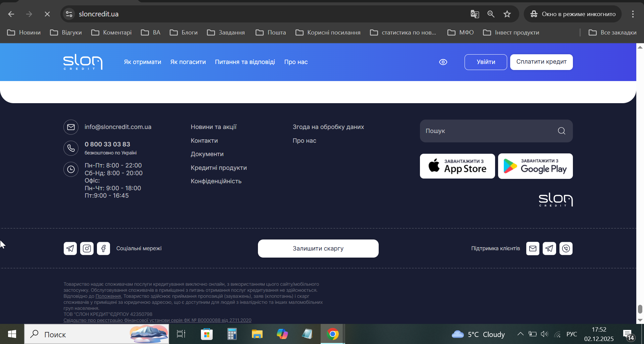The height and width of the screenshot is (344, 644).
Task: Click the customer support Telegram icon
Action: click(549, 249)
